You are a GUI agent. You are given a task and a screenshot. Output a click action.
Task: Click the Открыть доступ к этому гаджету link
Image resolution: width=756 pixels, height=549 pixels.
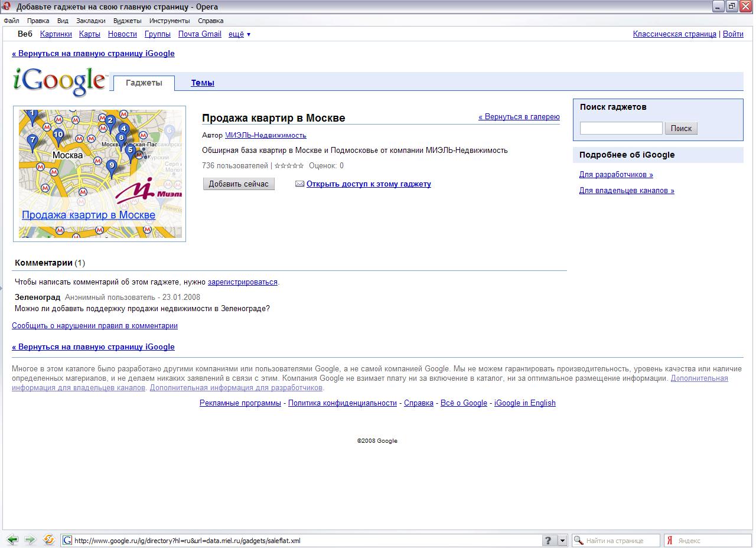(369, 184)
